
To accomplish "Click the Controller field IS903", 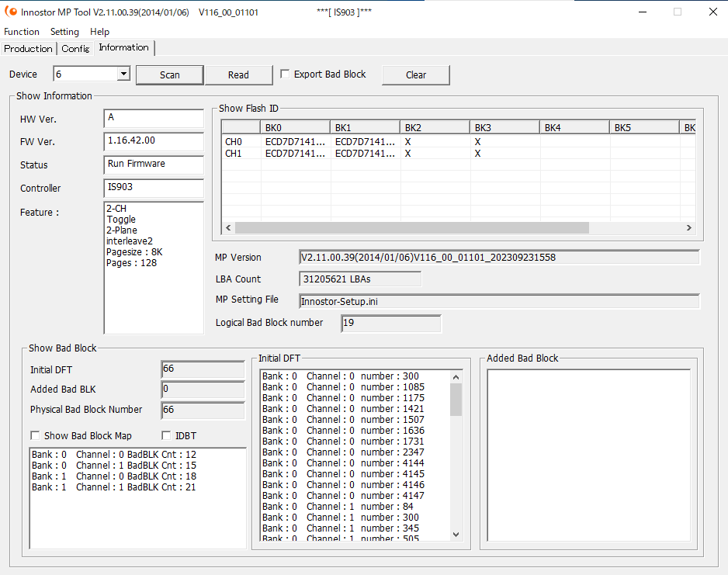I will tap(154, 188).
